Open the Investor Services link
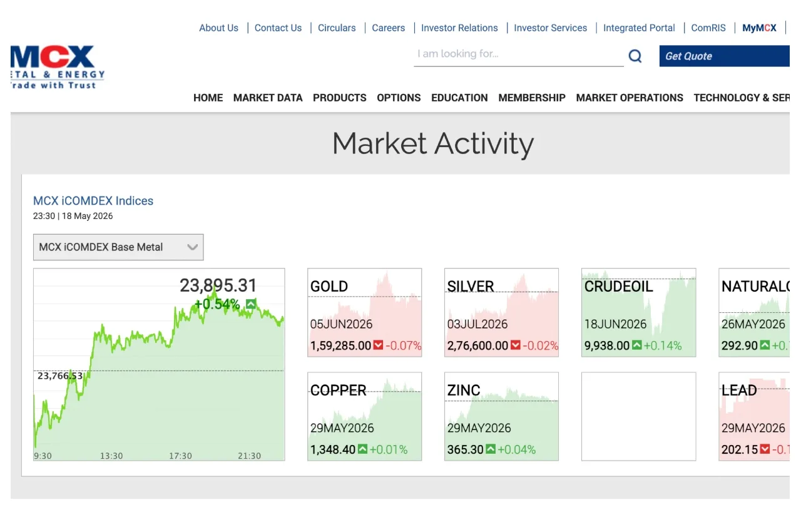This screenshot has width=801, height=532. pyautogui.click(x=551, y=28)
